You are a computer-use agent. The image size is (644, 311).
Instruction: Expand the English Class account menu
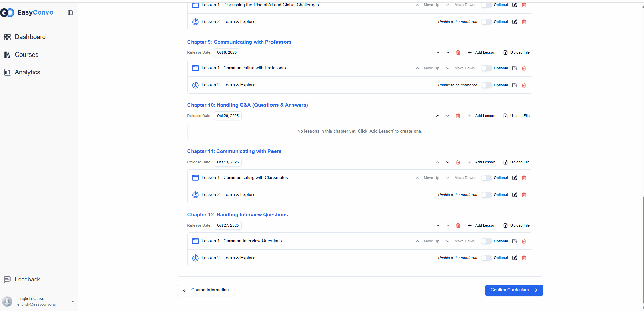click(73, 301)
